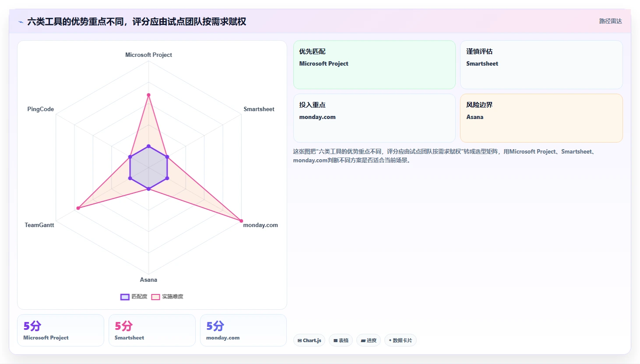Screen dimensions: 640x364
Task: Click the small icon before the slide title
Action: (21, 22)
